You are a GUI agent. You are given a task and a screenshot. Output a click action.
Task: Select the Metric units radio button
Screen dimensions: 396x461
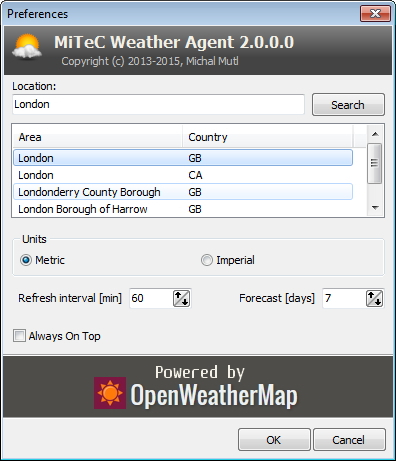(x=26, y=260)
